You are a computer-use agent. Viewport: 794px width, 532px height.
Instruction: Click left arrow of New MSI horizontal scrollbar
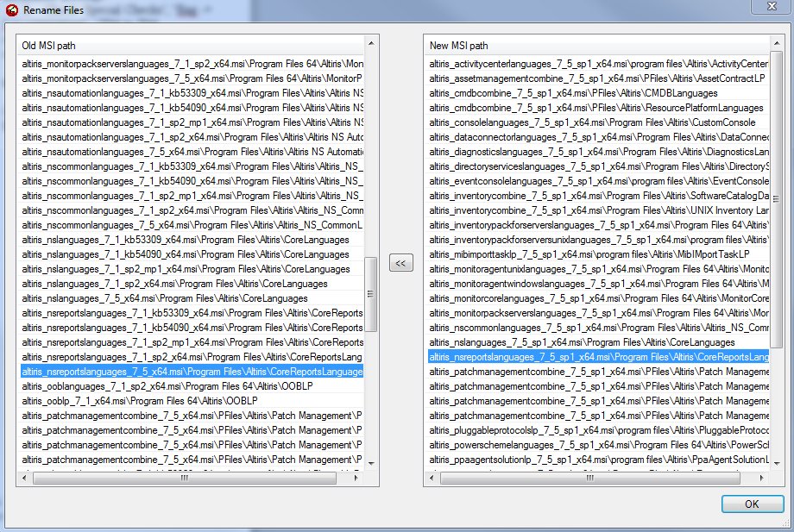tap(432, 478)
